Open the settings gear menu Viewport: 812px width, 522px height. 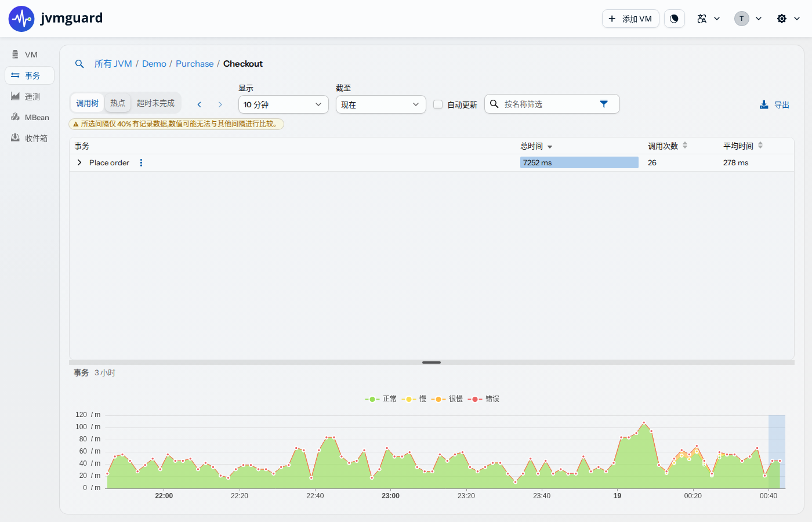(788, 19)
